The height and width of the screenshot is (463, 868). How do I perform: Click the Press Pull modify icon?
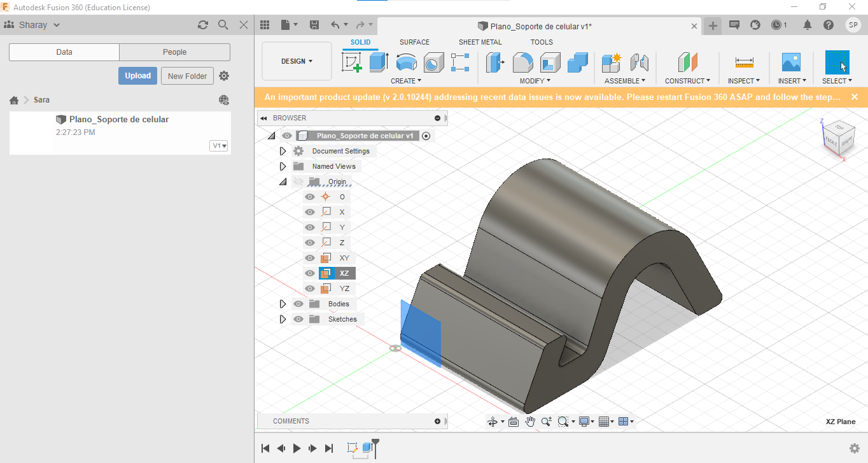[494, 62]
